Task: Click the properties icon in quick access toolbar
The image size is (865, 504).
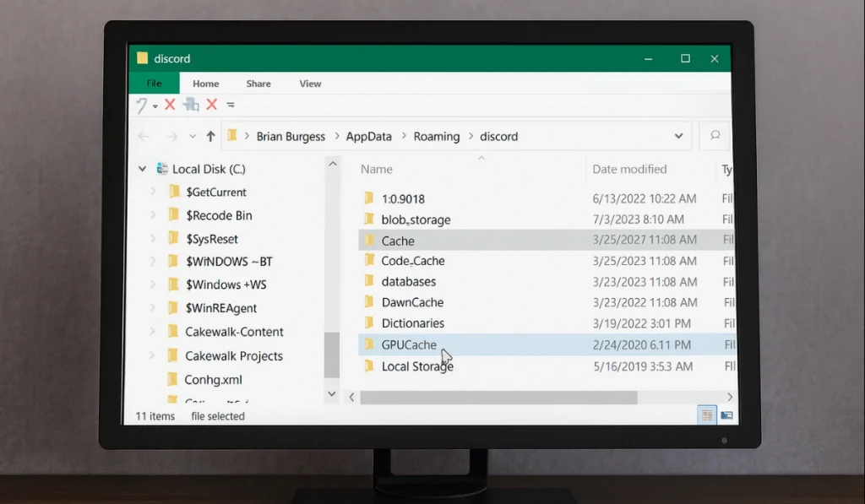Action: (191, 104)
